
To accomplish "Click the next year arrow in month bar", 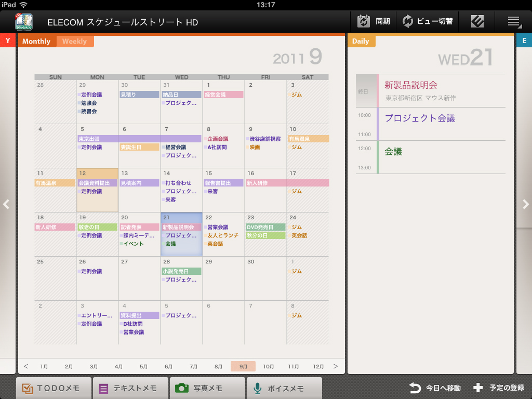I will click(x=336, y=366).
